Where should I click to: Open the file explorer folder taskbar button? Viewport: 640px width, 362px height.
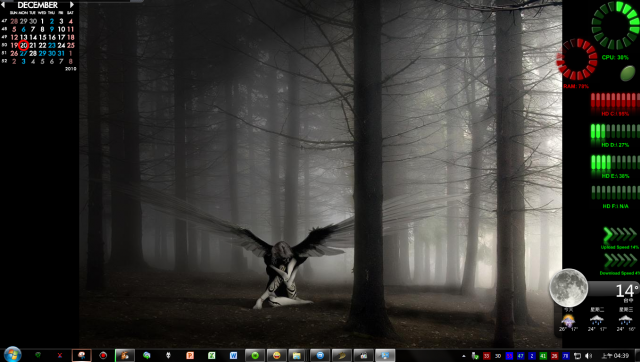(297, 355)
